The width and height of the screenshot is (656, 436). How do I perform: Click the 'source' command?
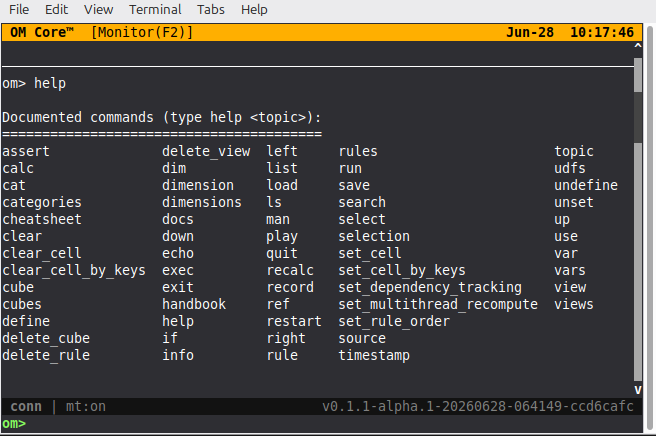362,339
